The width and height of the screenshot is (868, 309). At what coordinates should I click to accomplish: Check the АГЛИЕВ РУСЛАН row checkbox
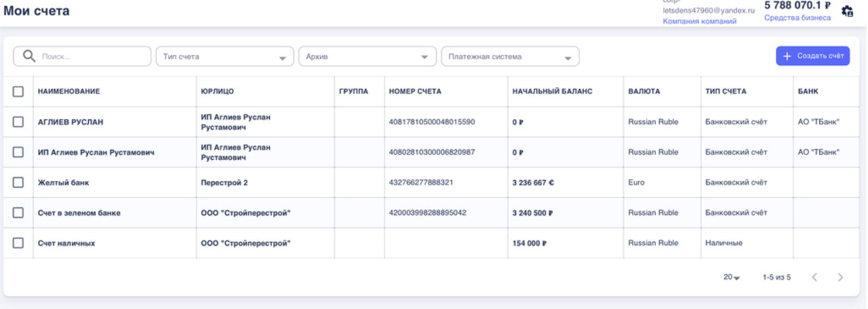[x=18, y=122]
